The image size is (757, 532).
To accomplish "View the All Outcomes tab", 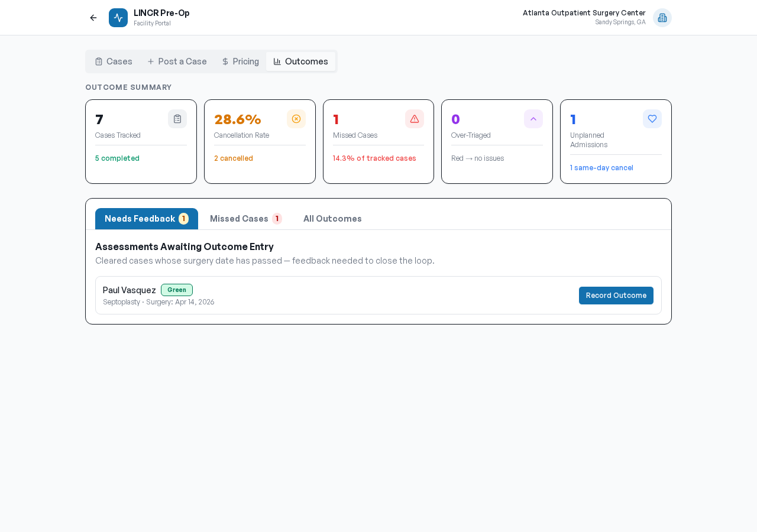I will [332, 219].
